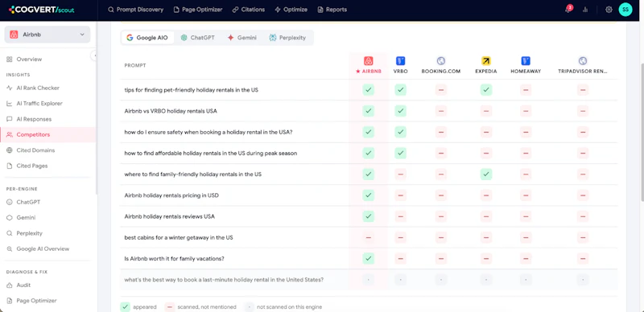The height and width of the screenshot is (312, 644).
Task: Click the PROMPT column header
Action: [x=135, y=65]
